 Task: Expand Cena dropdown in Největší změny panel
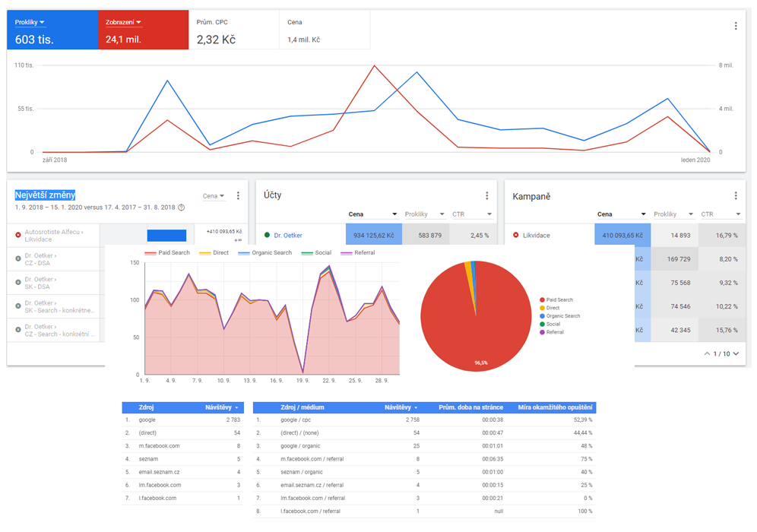214,196
